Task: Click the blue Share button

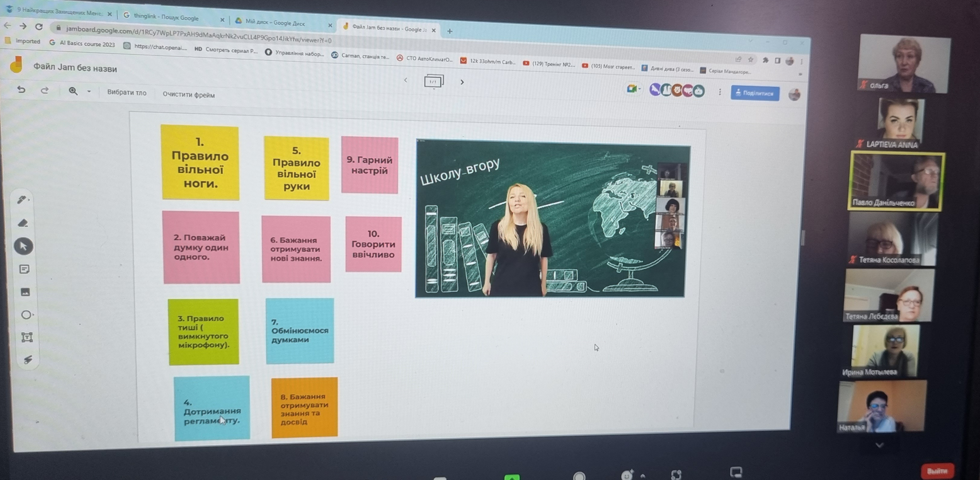Action: [x=754, y=93]
